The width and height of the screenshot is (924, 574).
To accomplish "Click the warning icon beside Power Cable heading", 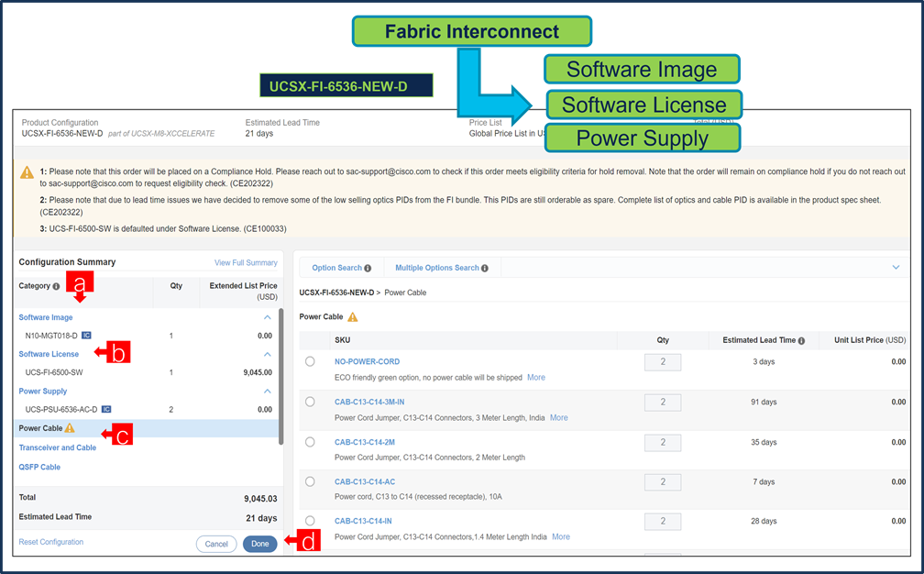I will click(352, 317).
